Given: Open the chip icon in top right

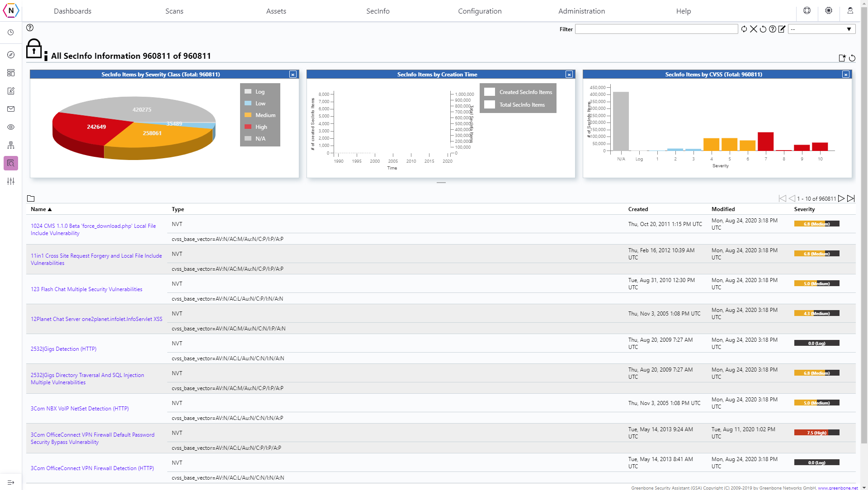Looking at the screenshot, I should pos(829,10).
